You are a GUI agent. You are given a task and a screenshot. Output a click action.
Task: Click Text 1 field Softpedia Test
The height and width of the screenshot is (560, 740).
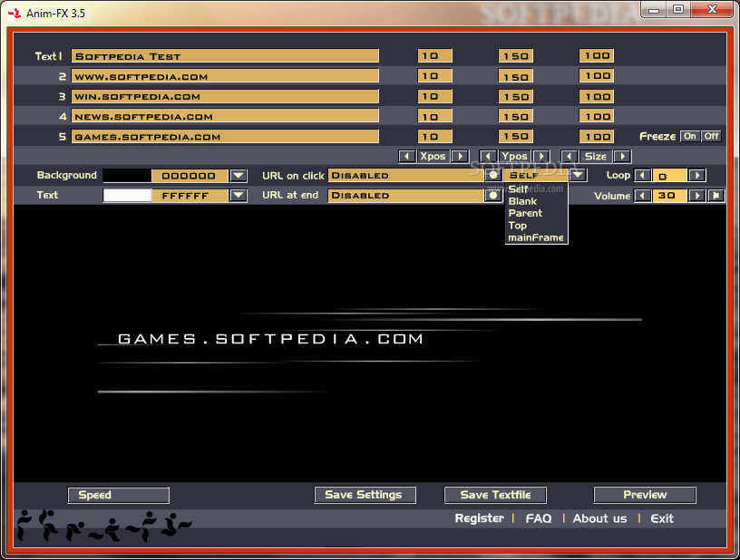(x=225, y=56)
